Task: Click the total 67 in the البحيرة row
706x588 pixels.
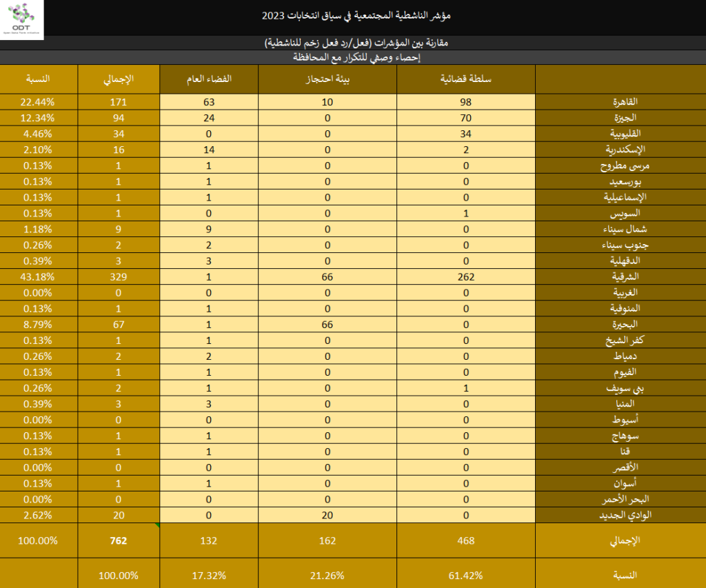Action: pos(119,325)
